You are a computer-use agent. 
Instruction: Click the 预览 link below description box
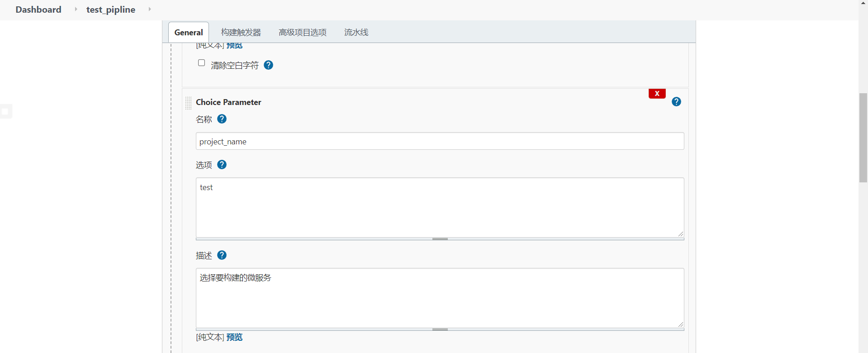[x=234, y=337]
